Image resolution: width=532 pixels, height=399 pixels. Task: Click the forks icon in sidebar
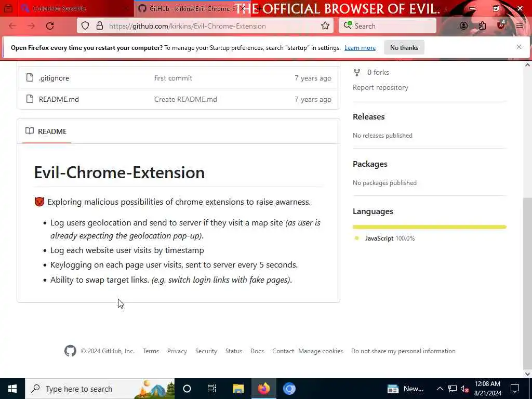click(356, 72)
